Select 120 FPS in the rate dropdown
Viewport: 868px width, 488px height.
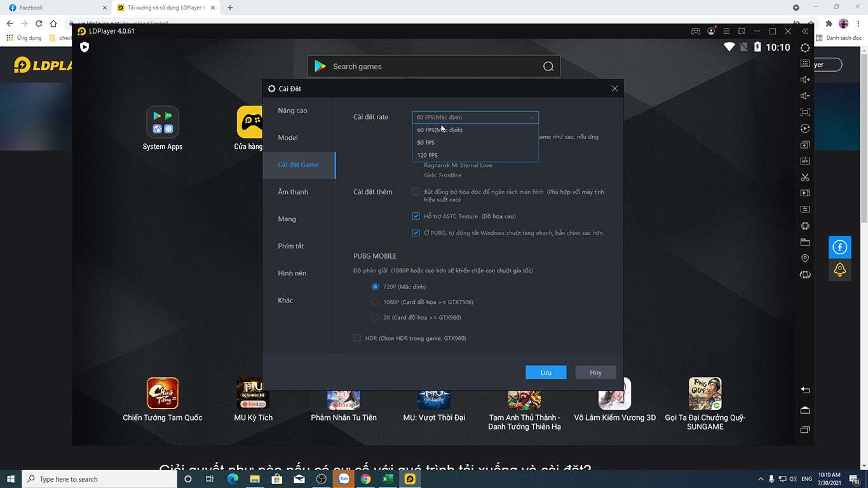(x=428, y=155)
